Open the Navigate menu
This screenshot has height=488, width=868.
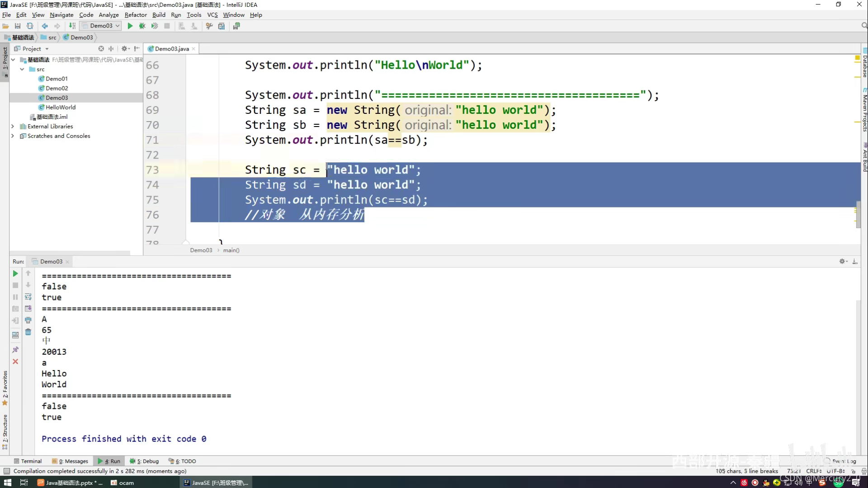(x=61, y=15)
